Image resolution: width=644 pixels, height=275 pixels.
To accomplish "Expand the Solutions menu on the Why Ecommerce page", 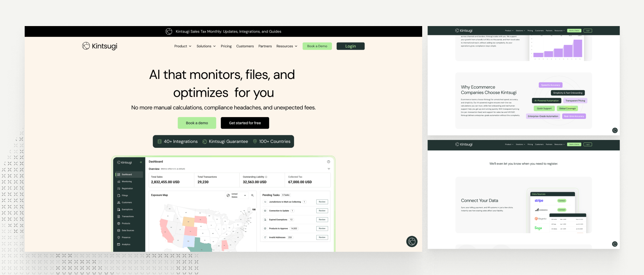I will pos(521,31).
